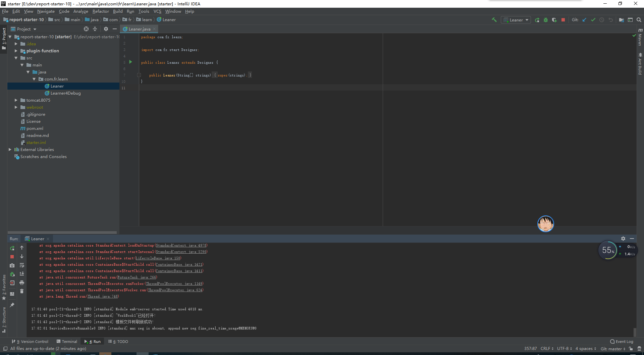Expand the plugin-function folder in the project tree

(x=16, y=51)
